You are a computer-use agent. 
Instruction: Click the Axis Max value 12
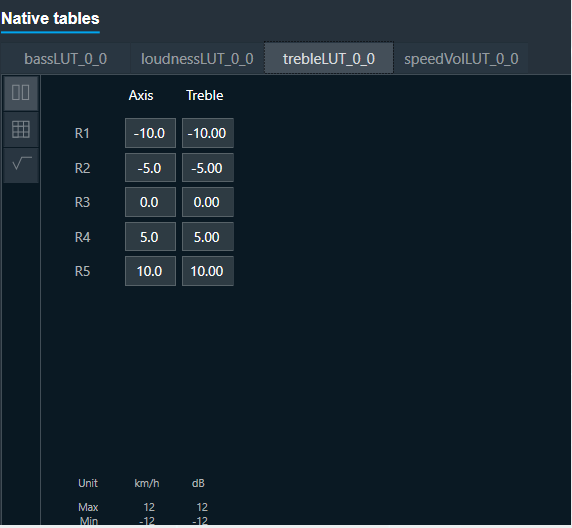149,507
